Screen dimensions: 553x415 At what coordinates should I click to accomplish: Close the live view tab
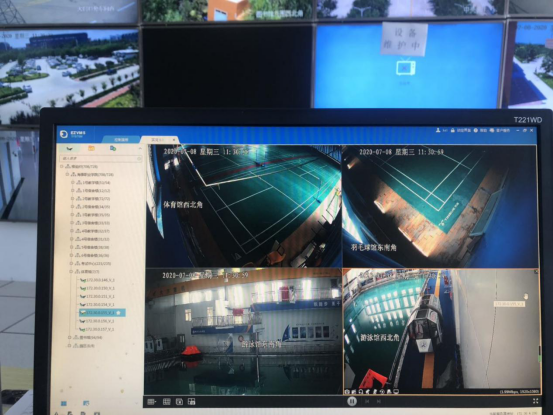(174, 140)
